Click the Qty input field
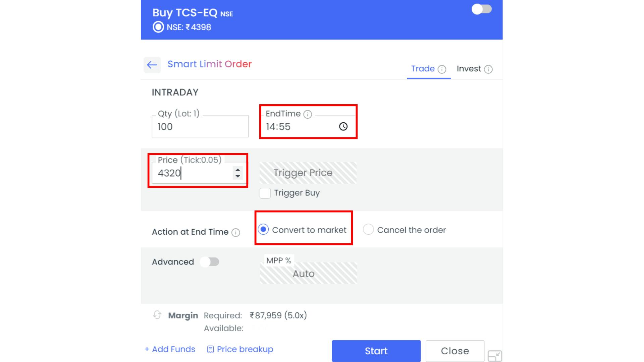The height and width of the screenshot is (362, 644). [200, 127]
